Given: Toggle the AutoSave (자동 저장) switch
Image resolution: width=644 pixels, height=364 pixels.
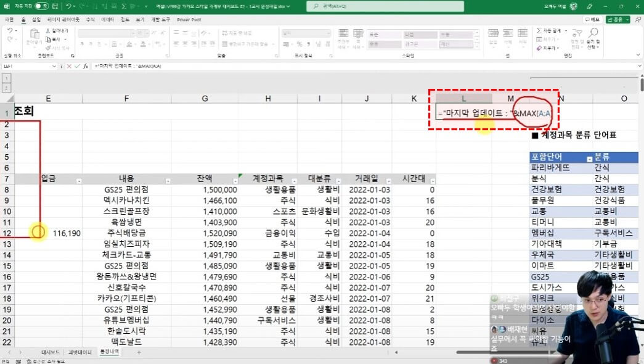Looking at the screenshot, I should (41, 6).
